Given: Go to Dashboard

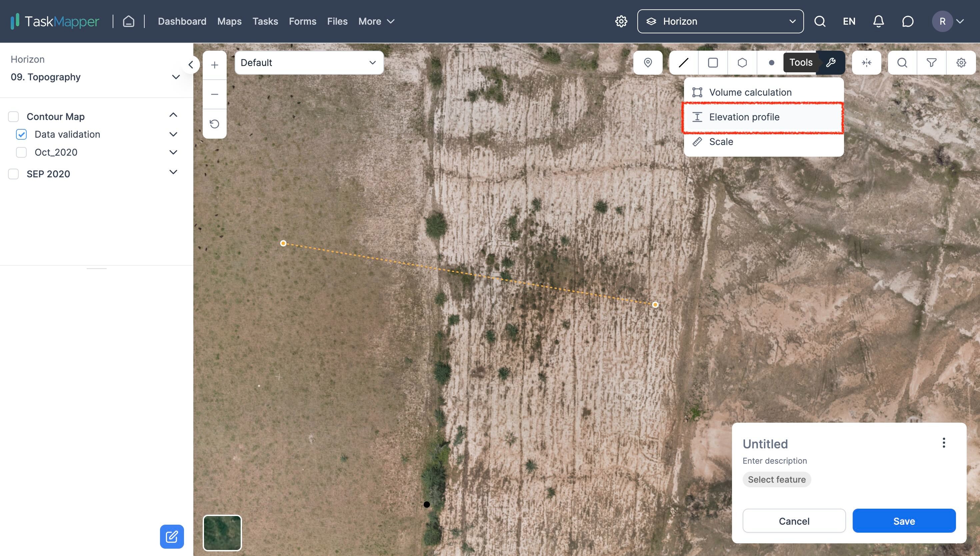Looking at the screenshot, I should click(x=182, y=21).
